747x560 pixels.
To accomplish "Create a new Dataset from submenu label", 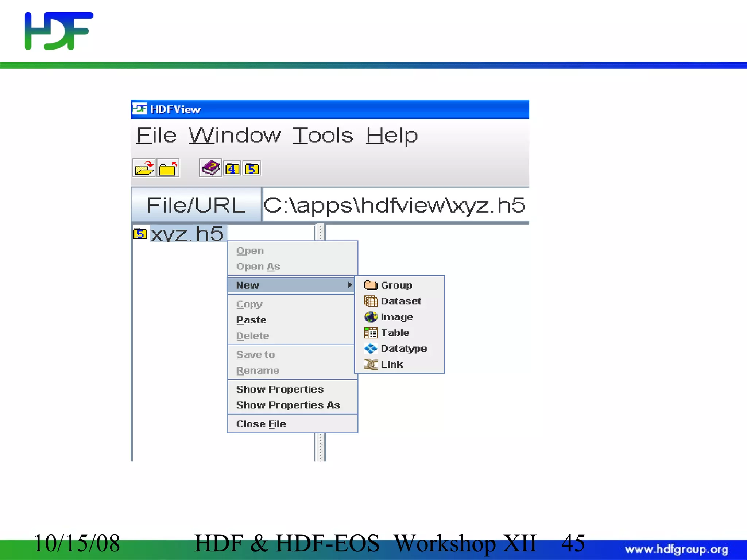I will (x=401, y=301).
